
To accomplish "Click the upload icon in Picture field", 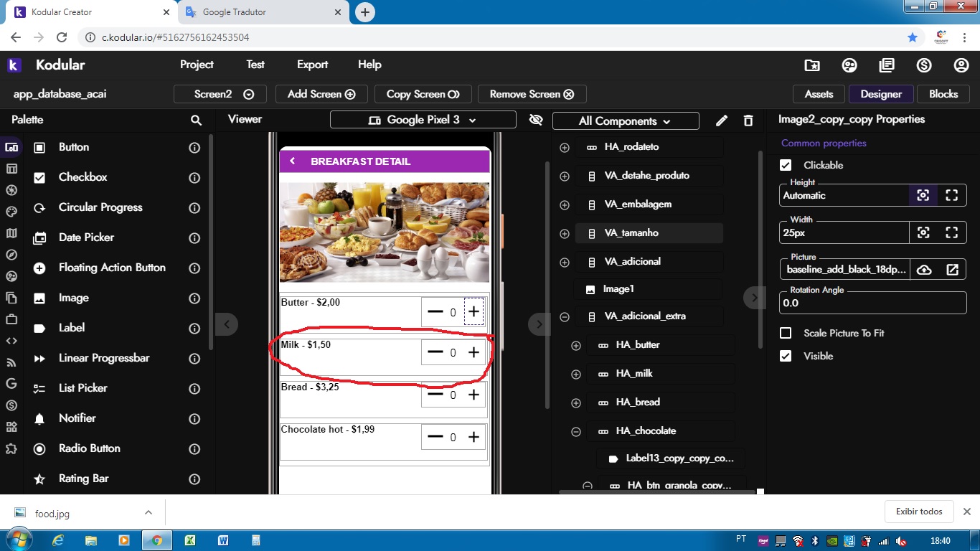I will tap(924, 270).
